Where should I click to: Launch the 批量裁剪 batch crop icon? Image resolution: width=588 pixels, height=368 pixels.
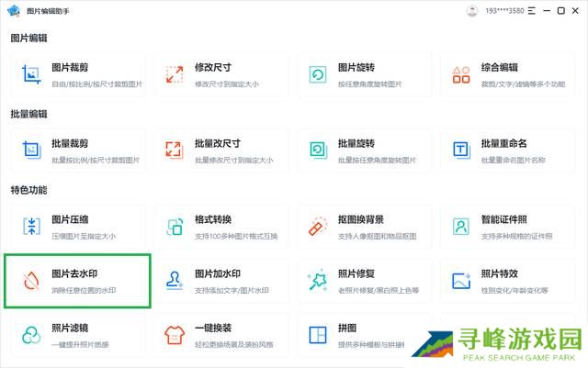coord(31,151)
